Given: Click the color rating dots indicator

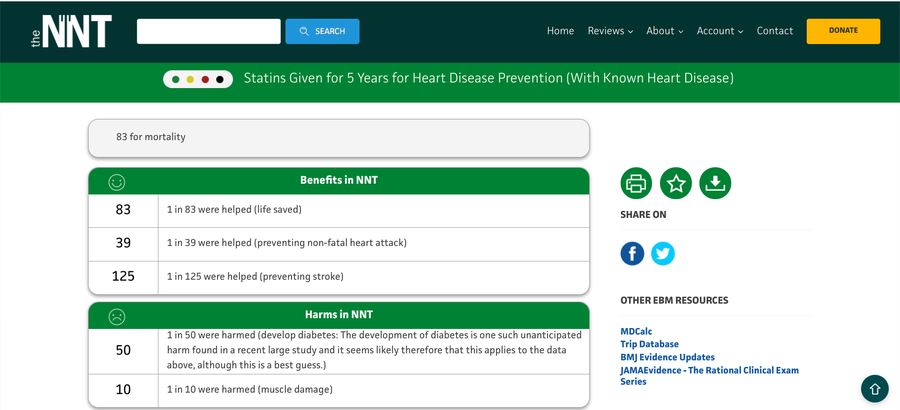Looking at the screenshot, I should (198, 79).
